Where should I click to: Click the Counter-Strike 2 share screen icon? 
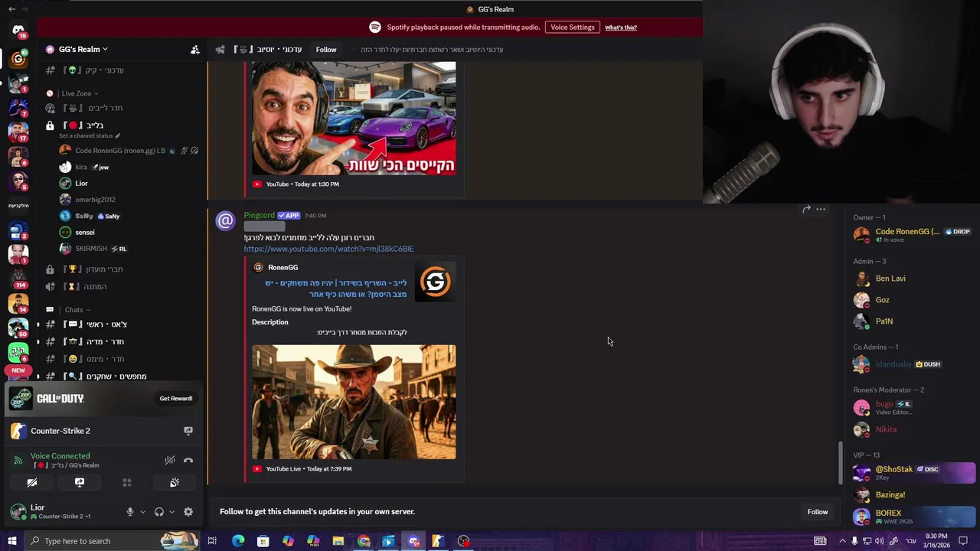(x=188, y=431)
